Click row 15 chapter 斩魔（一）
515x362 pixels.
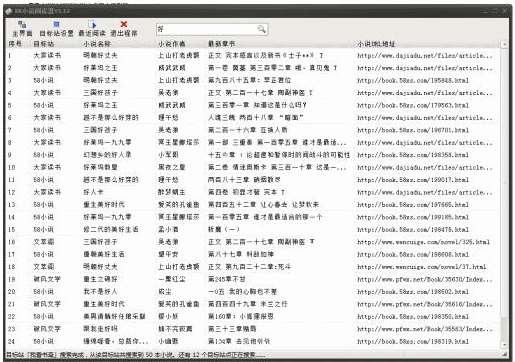click(224, 230)
